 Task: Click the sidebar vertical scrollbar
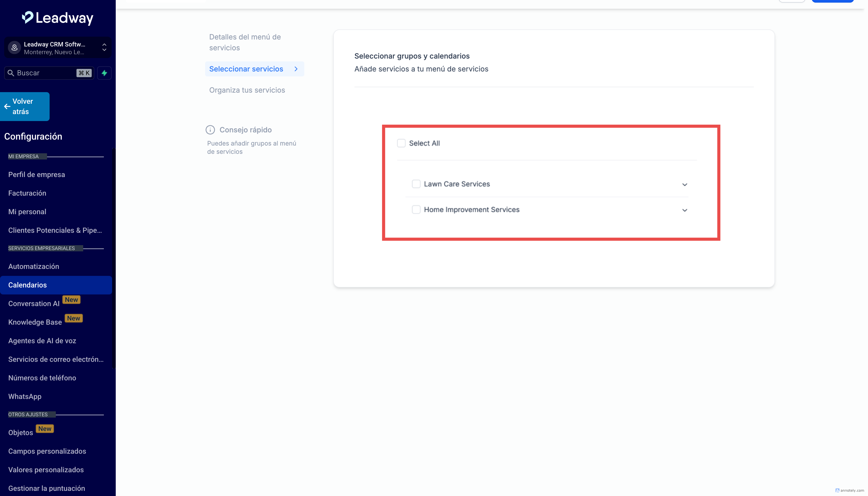click(x=113, y=259)
